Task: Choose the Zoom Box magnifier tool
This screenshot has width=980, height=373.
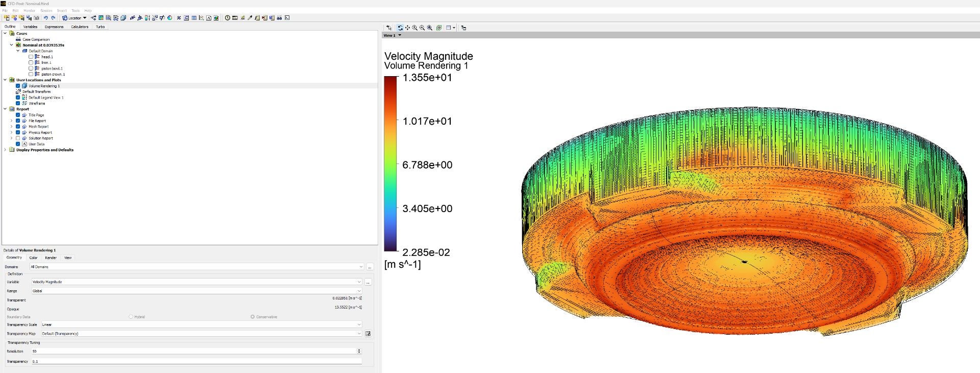Action: 422,28
